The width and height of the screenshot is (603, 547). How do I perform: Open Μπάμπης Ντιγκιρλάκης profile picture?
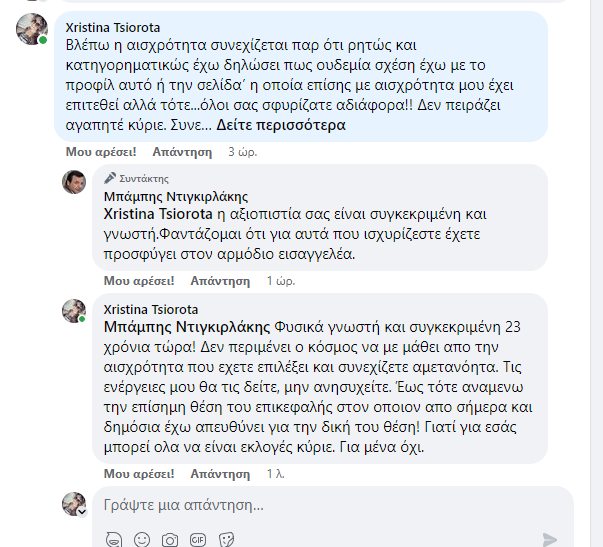[x=75, y=181]
